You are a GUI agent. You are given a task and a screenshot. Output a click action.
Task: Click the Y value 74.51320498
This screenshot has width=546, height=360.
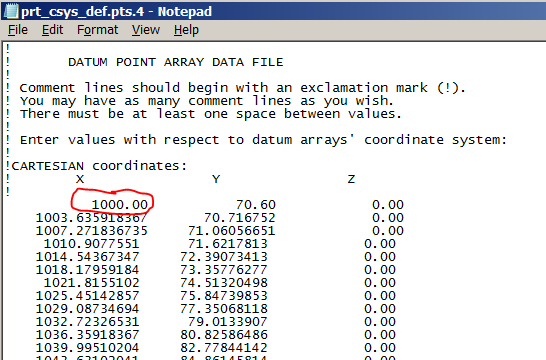[x=224, y=283]
